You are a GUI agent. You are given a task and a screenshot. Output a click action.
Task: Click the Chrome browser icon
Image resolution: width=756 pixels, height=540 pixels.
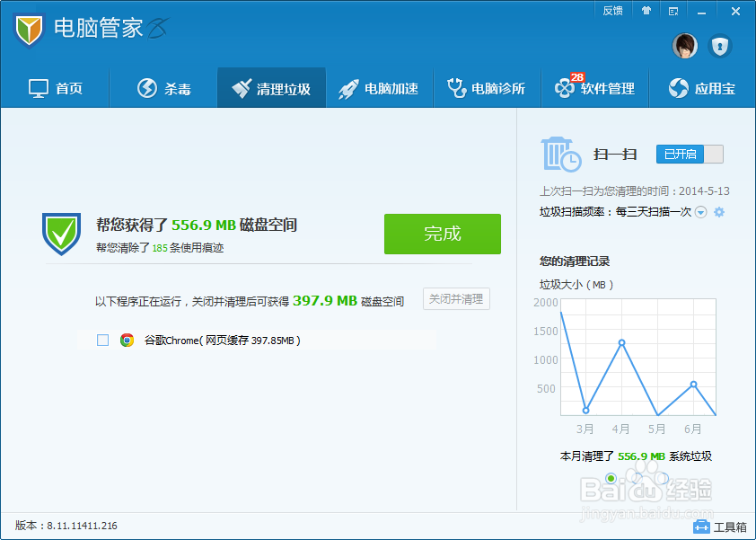coord(127,341)
